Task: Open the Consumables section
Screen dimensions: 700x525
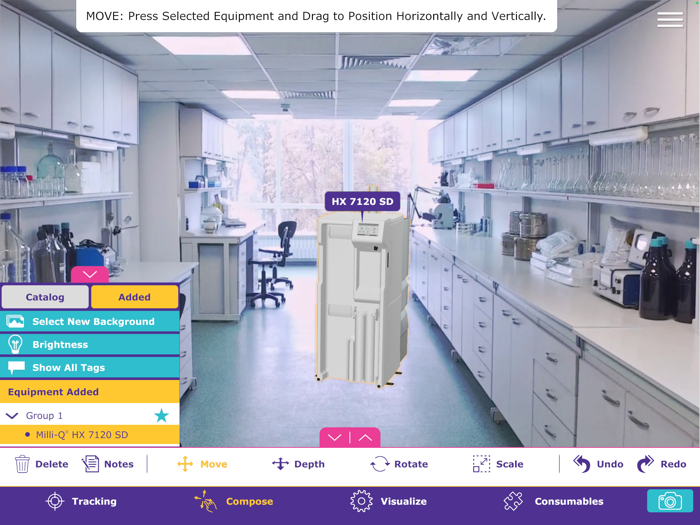Action: coord(554,501)
